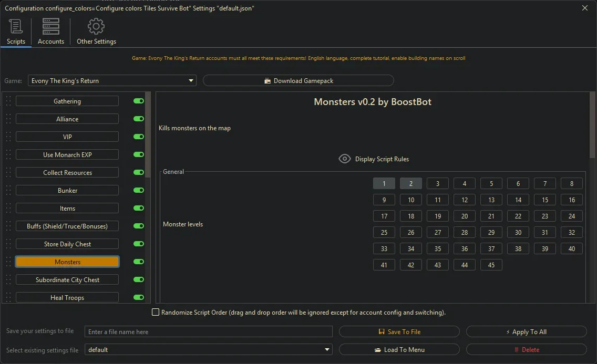The width and height of the screenshot is (597, 364).
Task: Open the Accounts server icon
Action: click(51, 26)
